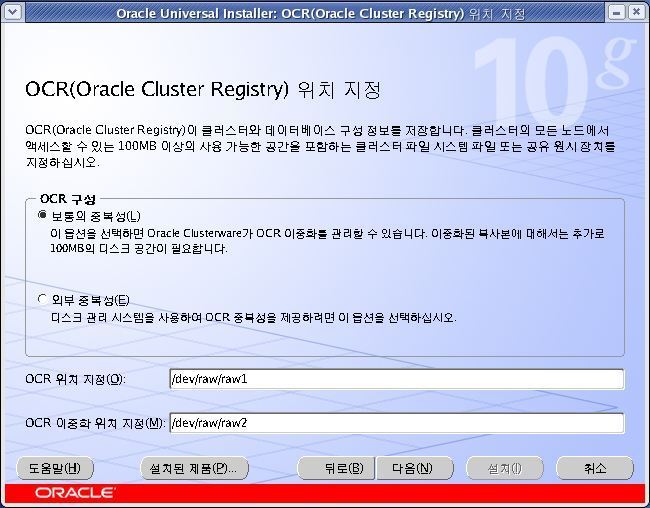650x508 pixels.
Task: Click the OCR 위치 지정 input field
Action: coord(397,379)
